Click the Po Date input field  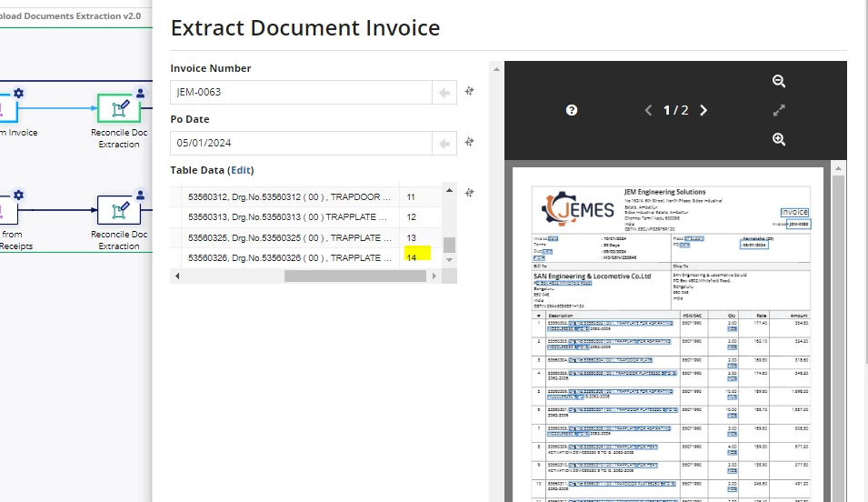[301, 144]
